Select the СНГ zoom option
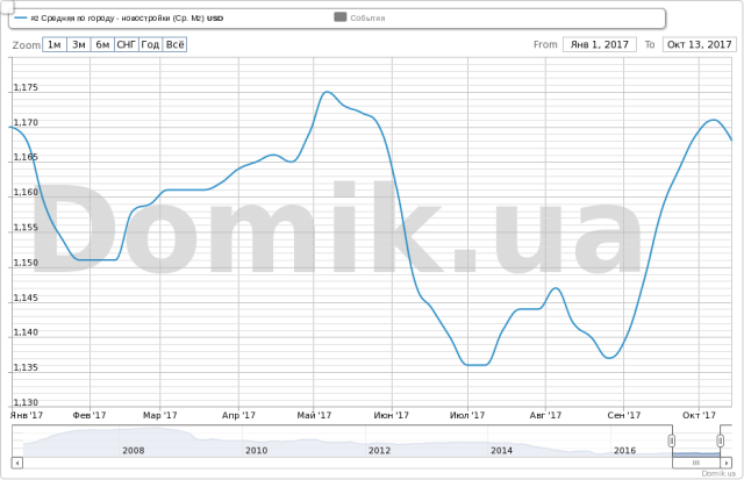Viewport: 744px width, 480px height. [127, 45]
